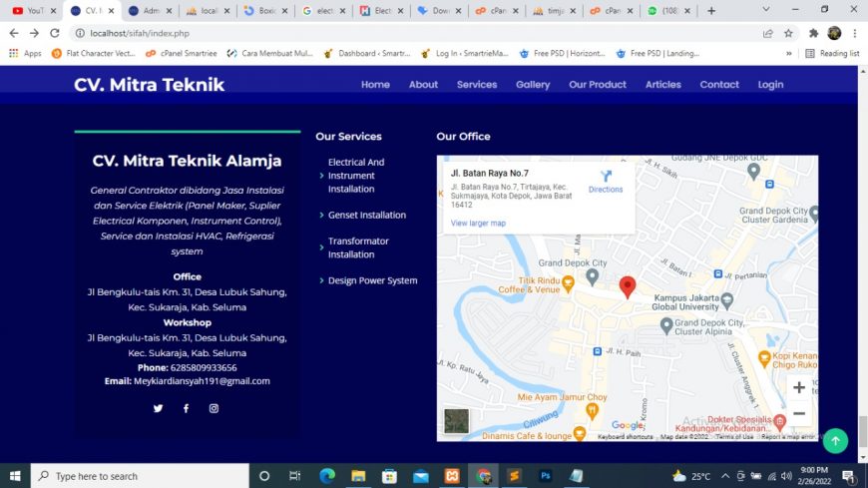Image resolution: width=868 pixels, height=488 pixels.
Task: Click the phone number 6285809933656
Action: point(204,368)
